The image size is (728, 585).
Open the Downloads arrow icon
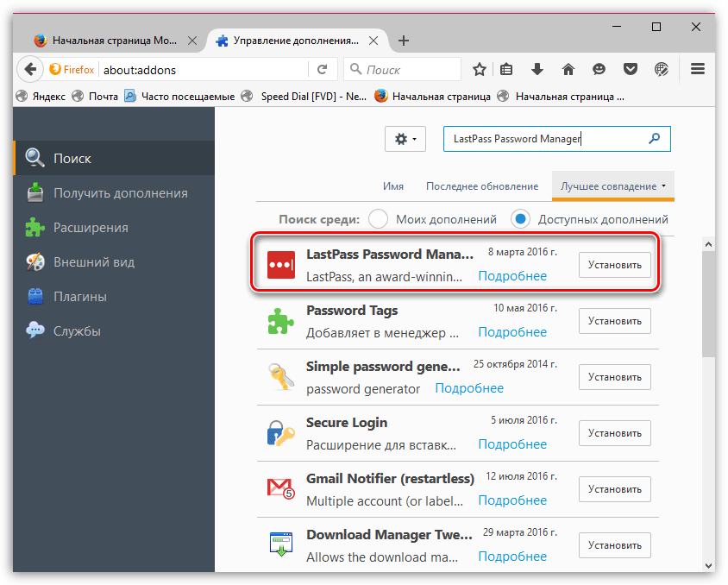(x=537, y=70)
